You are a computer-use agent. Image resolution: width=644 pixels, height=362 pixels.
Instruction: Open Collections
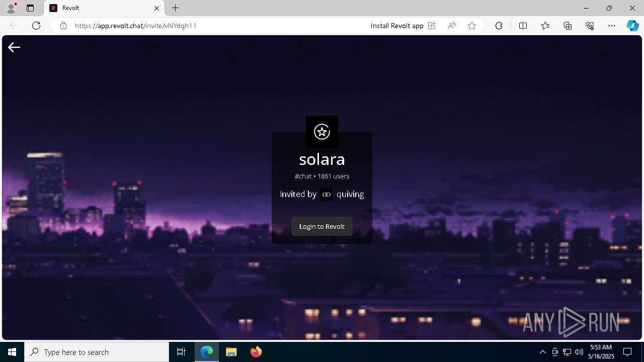tap(568, 26)
